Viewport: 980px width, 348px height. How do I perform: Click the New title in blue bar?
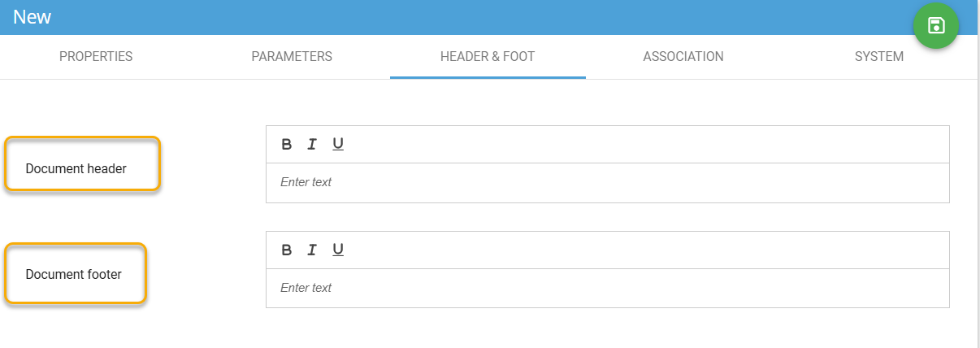coord(33,17)
